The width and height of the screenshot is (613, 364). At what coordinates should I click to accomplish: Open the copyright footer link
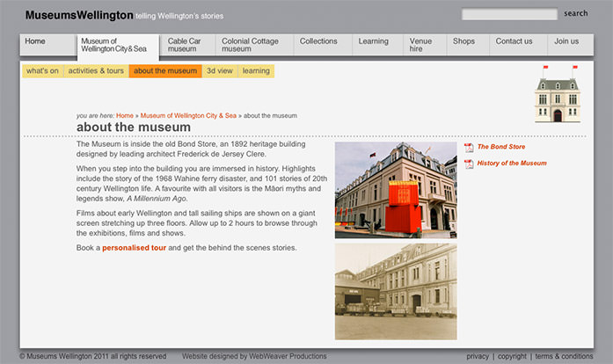[512, 356]
